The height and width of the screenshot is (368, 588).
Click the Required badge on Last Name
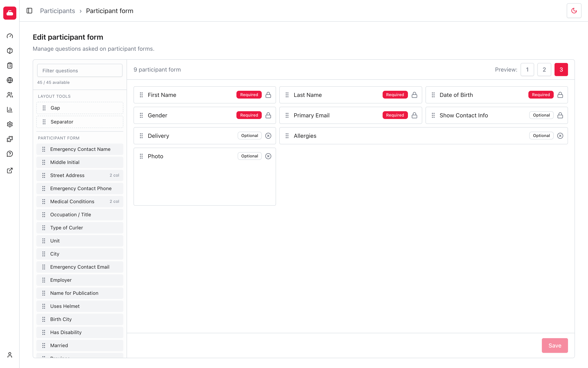tap(395, 95)
